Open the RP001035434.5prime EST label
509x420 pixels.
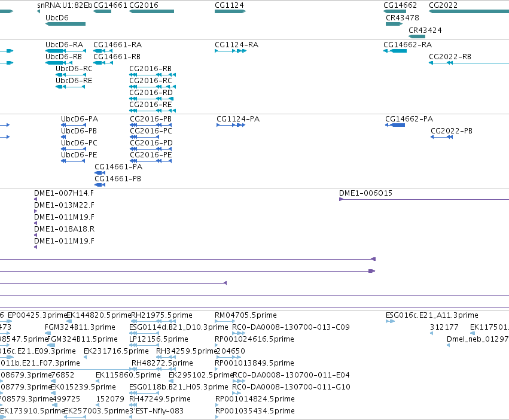pos(255,411)
